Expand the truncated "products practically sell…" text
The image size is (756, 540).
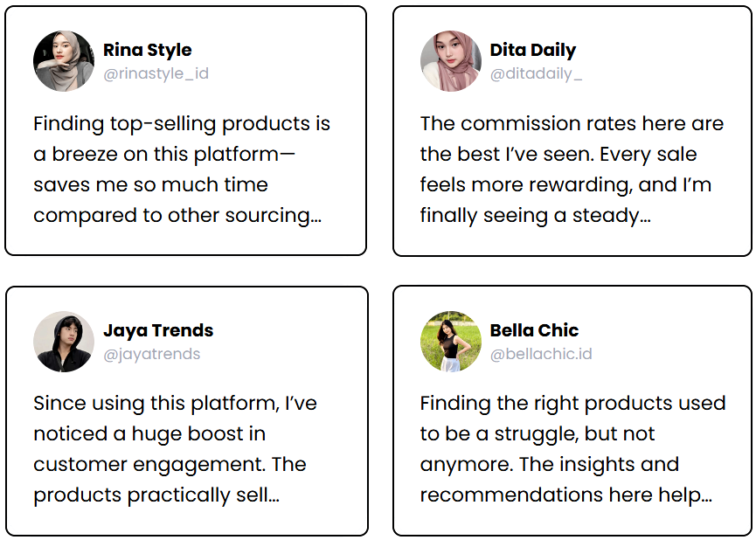(156, 495)
